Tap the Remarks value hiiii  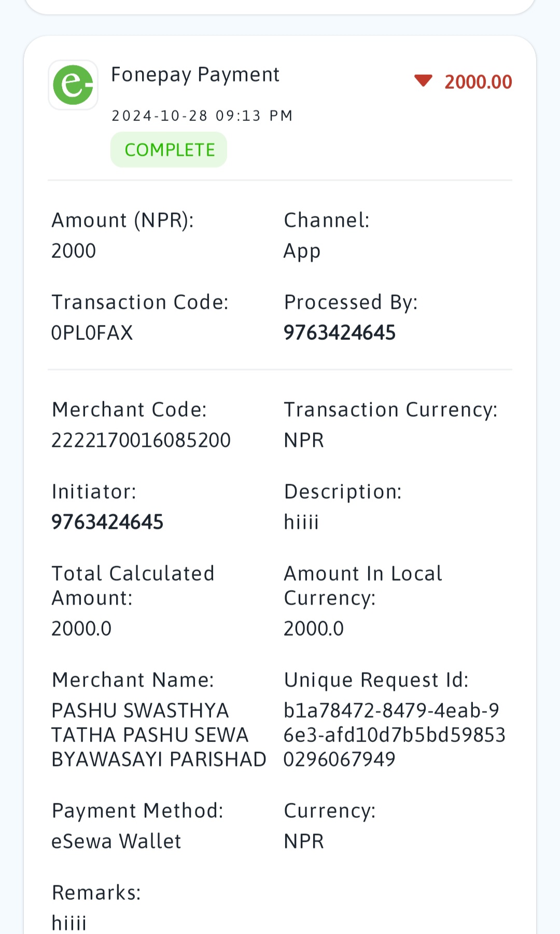[69, 923]
